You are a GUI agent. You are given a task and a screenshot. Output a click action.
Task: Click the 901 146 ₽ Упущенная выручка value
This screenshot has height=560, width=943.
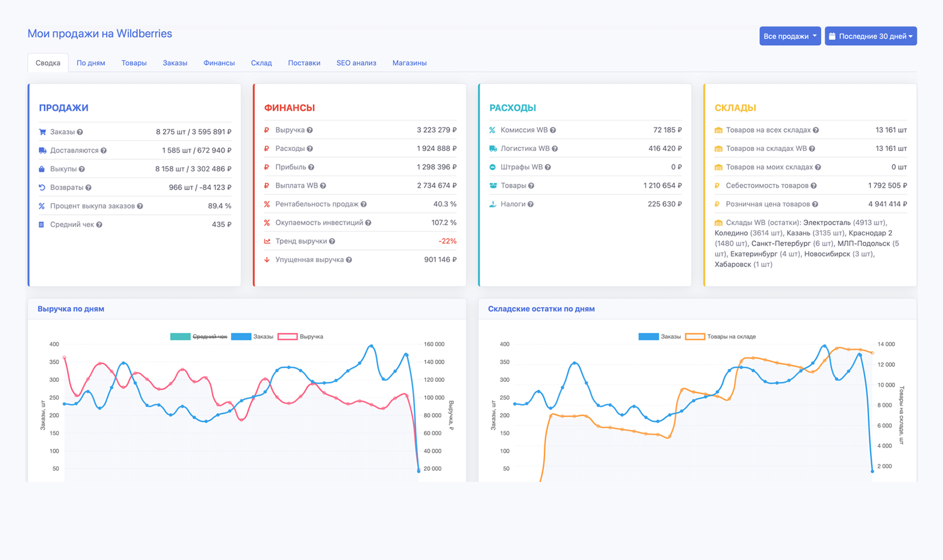(x=440, y=260)
